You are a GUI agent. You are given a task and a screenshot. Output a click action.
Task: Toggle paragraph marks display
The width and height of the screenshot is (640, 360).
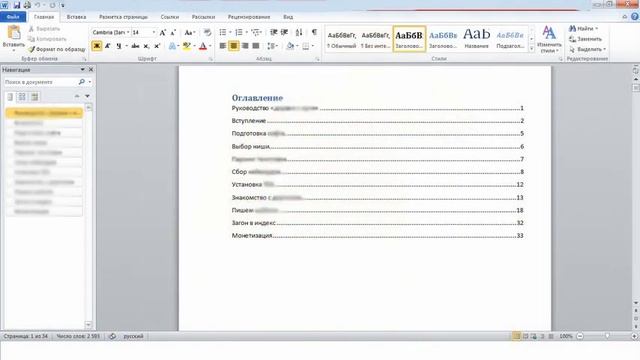(314, 32)
